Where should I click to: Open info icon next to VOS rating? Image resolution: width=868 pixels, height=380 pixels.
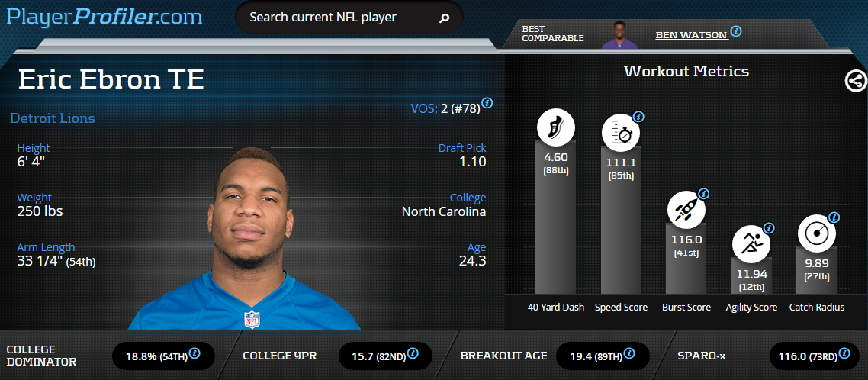point(487,103)
